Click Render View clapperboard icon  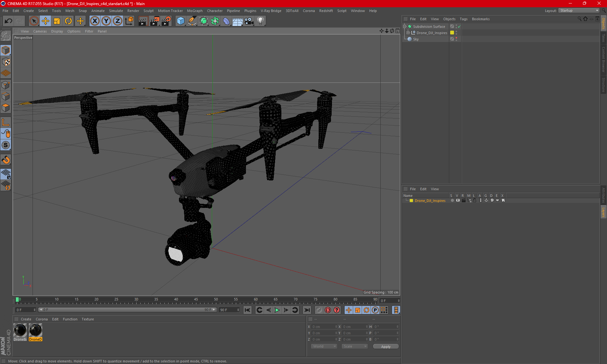pyautogui.click(x=143, y=21)
